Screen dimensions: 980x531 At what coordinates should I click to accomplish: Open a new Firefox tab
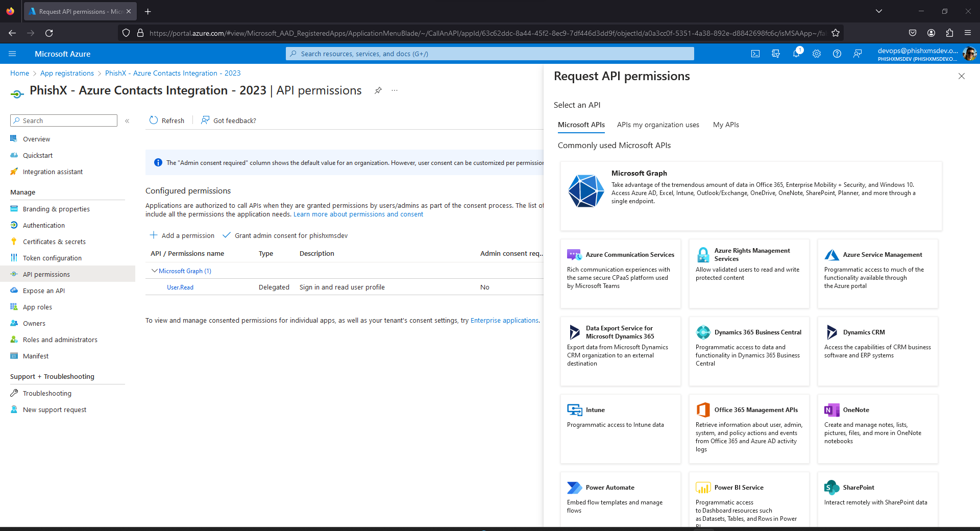click(x=148, y=11)
